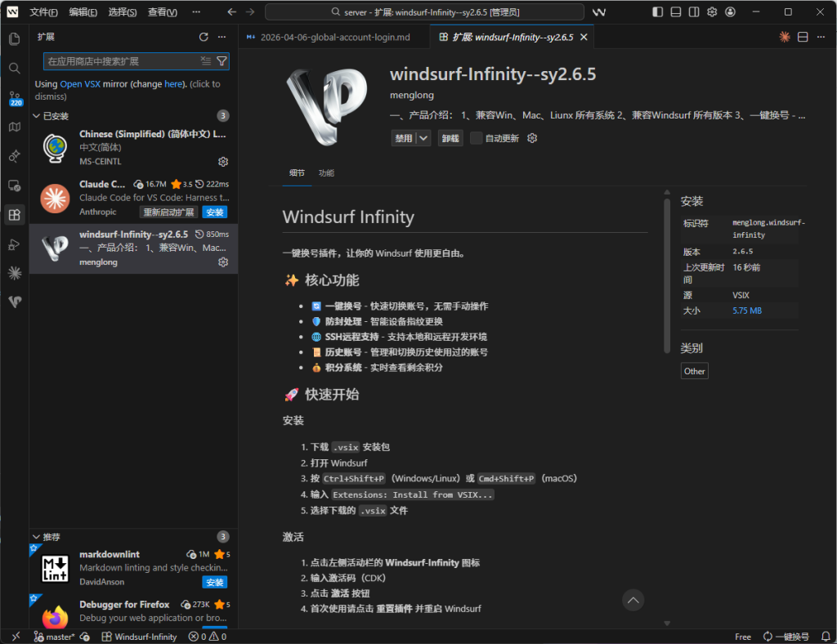Uninstall the windsurf-Infinity extension
The height and width of the screenshot is (644, 837).
(x=450, y=138)
